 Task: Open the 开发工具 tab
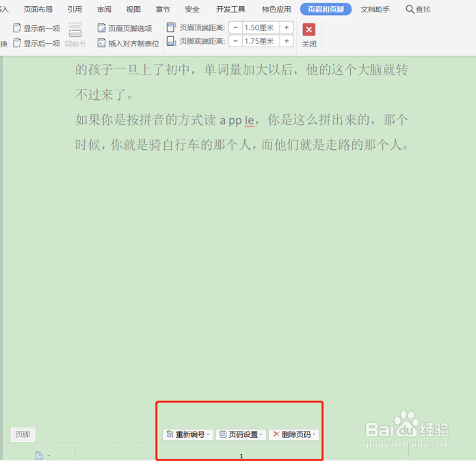(x=230, y=10)
